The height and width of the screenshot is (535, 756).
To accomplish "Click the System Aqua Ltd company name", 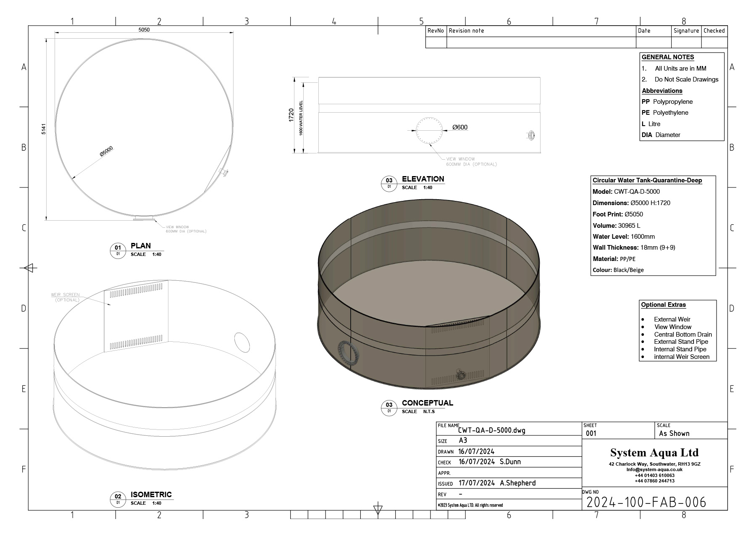I will coord(654,453).
